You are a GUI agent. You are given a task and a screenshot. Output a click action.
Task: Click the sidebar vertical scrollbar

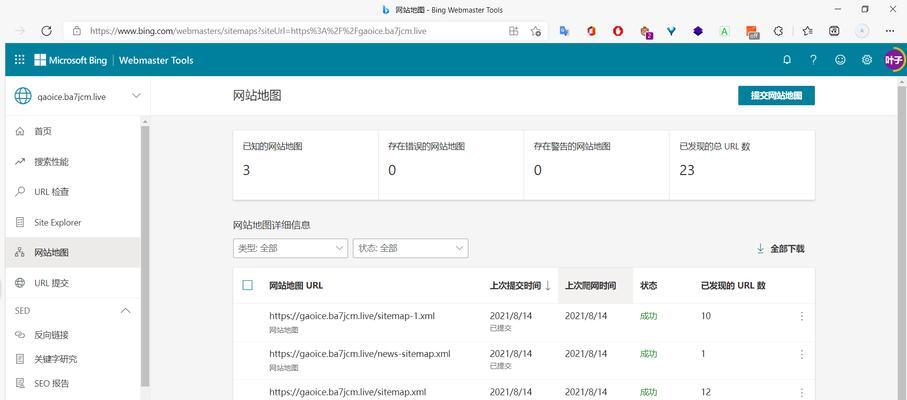coord(145,254)
